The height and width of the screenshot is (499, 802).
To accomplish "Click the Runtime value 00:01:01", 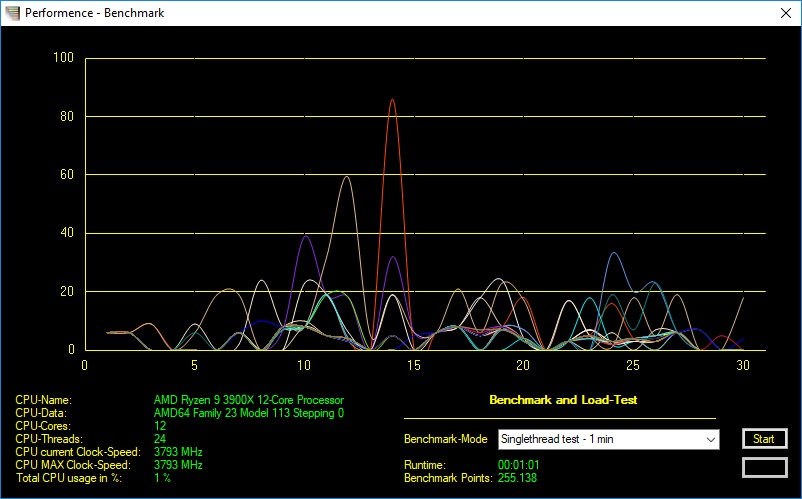I will (519, 465).
